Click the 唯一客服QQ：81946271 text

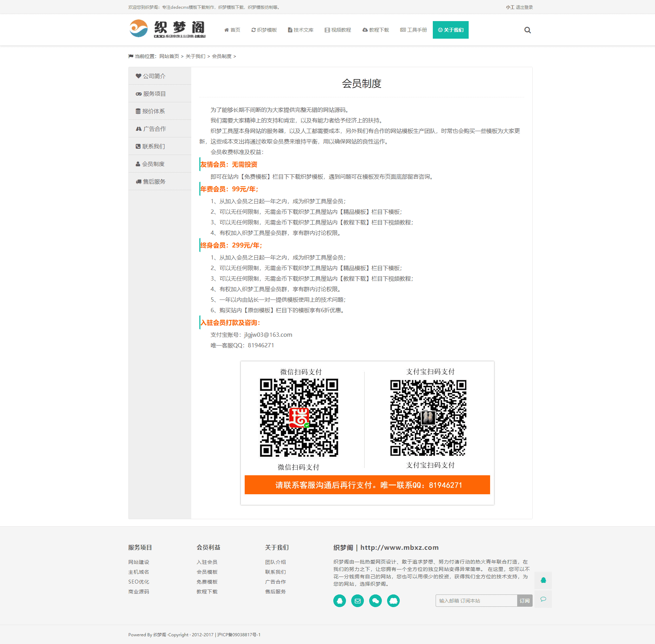click(x=242, y=345)
